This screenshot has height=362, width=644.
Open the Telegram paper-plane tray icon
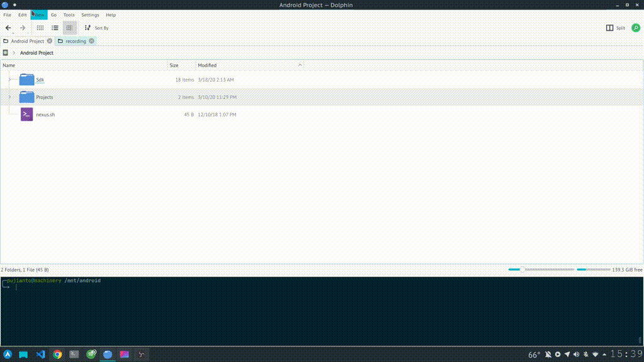click(x=567, y=354)
